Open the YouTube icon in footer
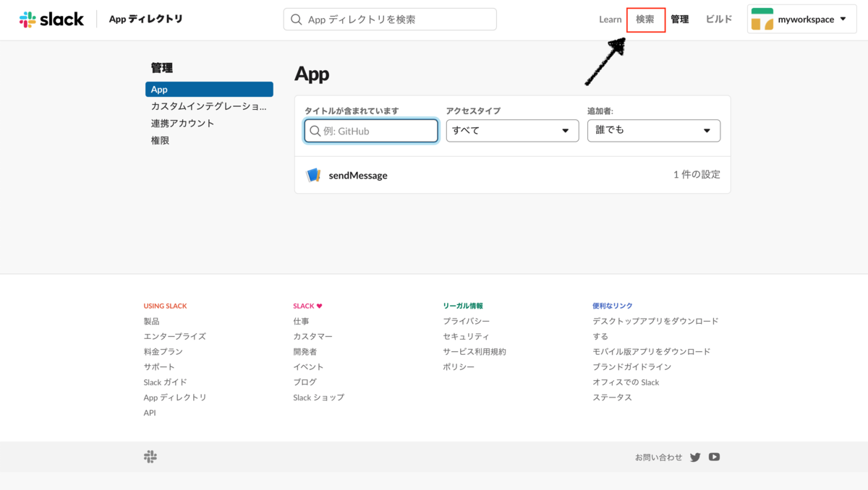Viewport: 868px width, 490px height. coord(714,457)
